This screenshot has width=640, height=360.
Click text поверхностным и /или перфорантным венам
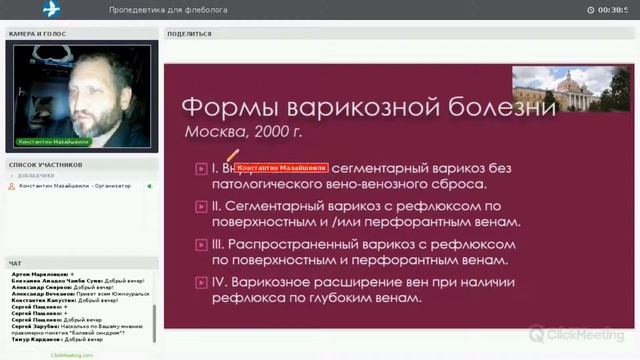[366, 222]
